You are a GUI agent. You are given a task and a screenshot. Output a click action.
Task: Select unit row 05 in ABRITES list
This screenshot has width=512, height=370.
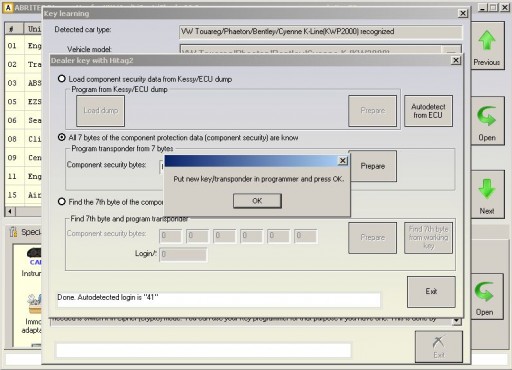click(x=23, y=101)
